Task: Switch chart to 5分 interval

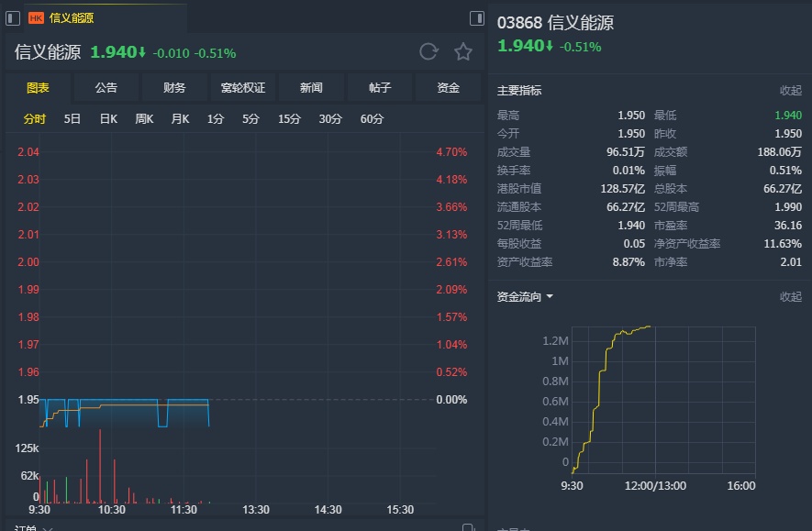Action: pos(250,119)
